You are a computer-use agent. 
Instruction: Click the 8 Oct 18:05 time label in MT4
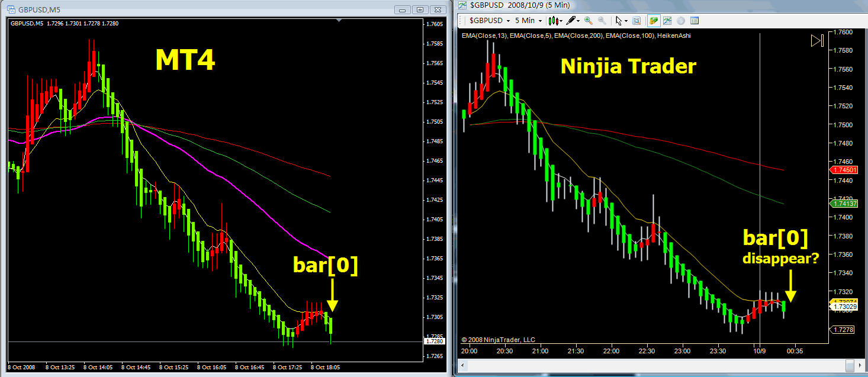click(326, 368)
